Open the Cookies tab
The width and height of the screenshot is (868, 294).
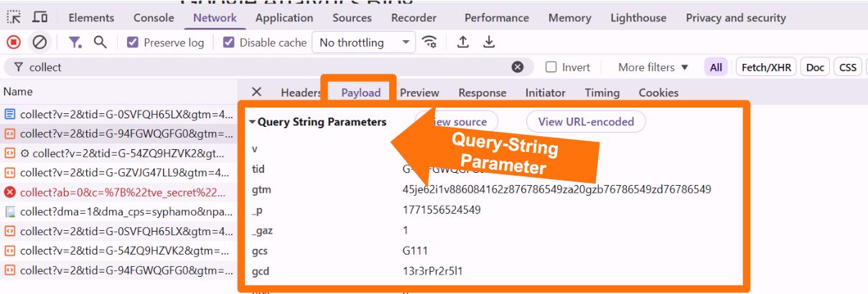click(658, 93)
